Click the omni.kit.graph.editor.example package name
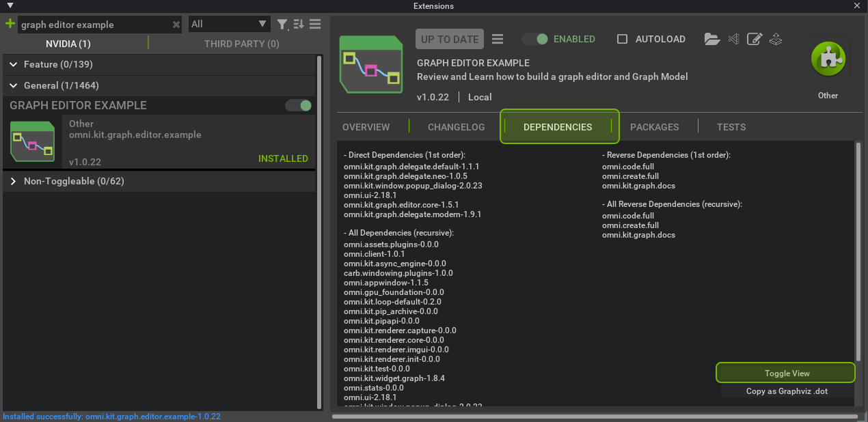868x422 pixels. (x=135, y=135)
